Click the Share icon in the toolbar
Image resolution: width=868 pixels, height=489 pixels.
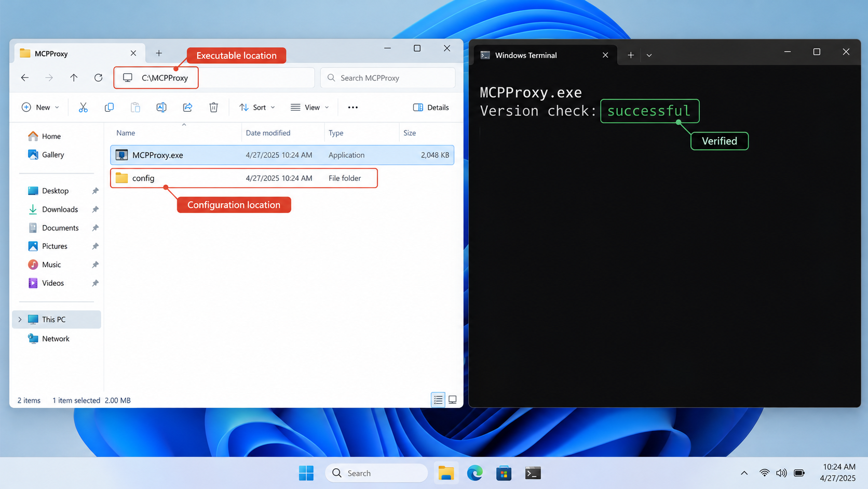click(187, 108)
